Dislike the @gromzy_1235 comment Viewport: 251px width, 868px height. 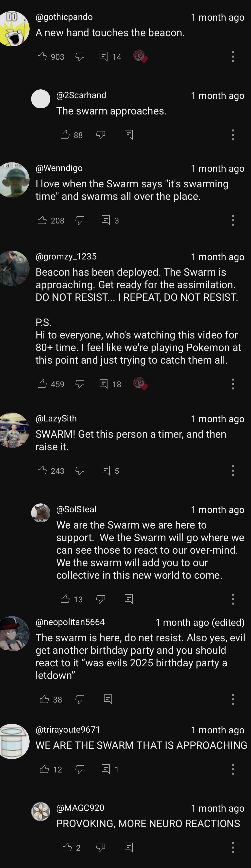(x=80, y=384)
